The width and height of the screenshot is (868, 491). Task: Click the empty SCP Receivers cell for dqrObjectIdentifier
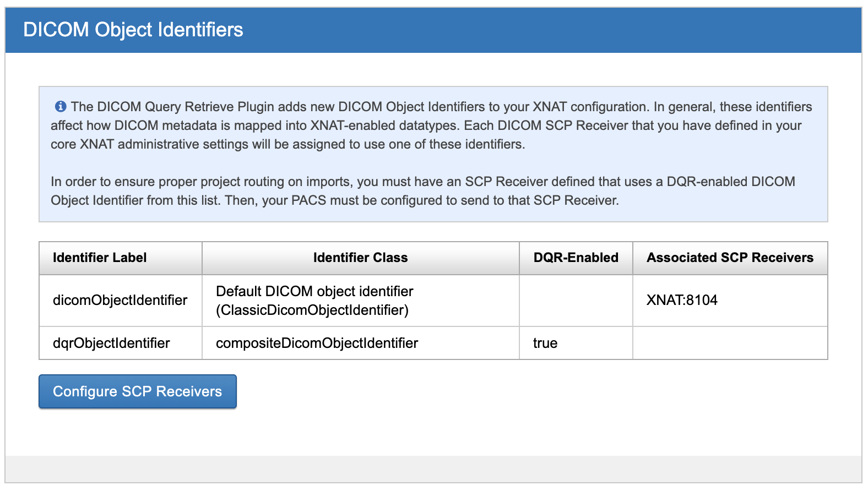pos(730,343)
